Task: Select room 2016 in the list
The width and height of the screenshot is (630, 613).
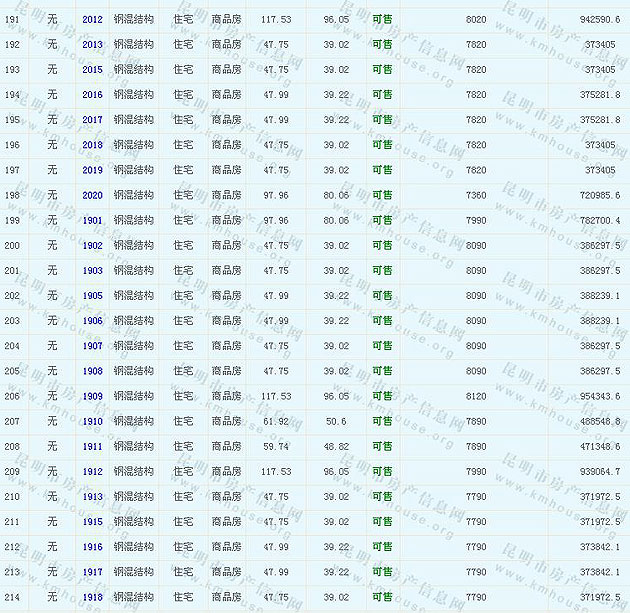Action: point(92,95)
